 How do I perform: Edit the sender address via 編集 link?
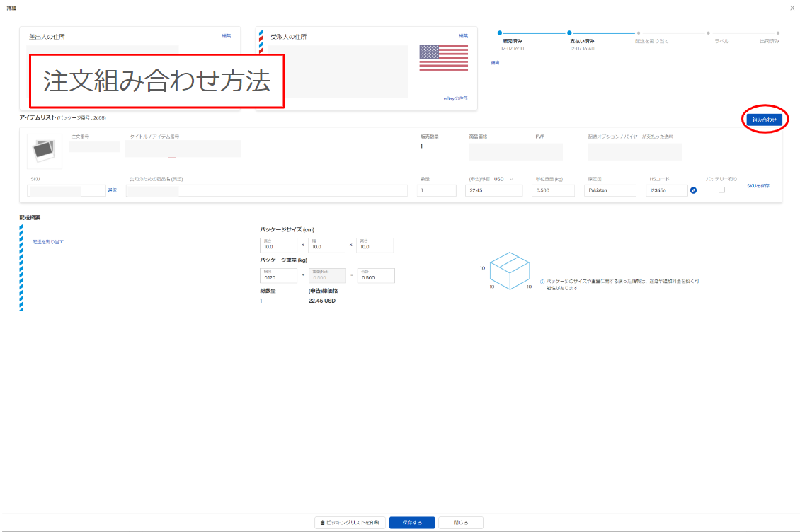coord(226,35)
